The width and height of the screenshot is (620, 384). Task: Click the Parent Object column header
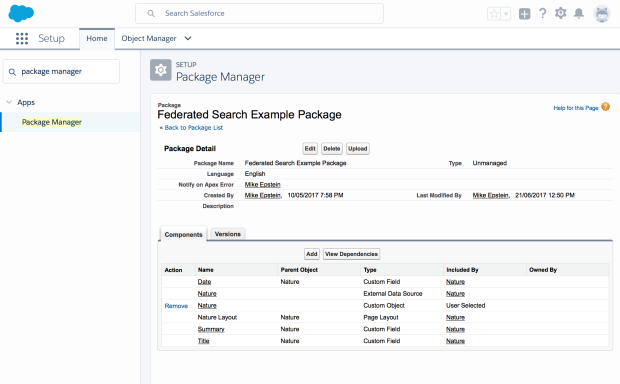tap(299, 270)
